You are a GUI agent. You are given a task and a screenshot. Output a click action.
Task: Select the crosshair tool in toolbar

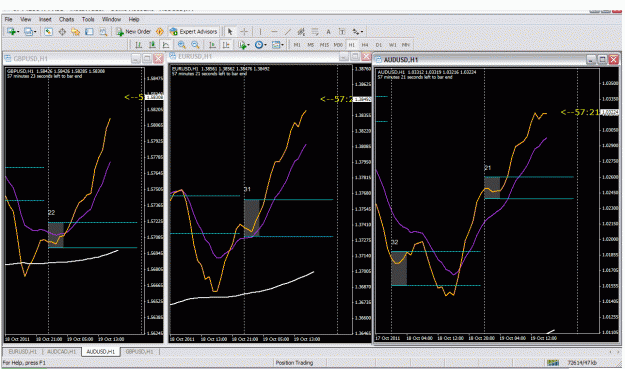(244, 31)
